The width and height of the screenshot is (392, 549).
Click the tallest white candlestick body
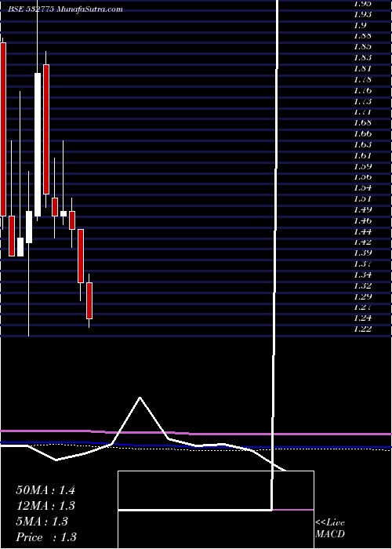[x=38, y=144]
